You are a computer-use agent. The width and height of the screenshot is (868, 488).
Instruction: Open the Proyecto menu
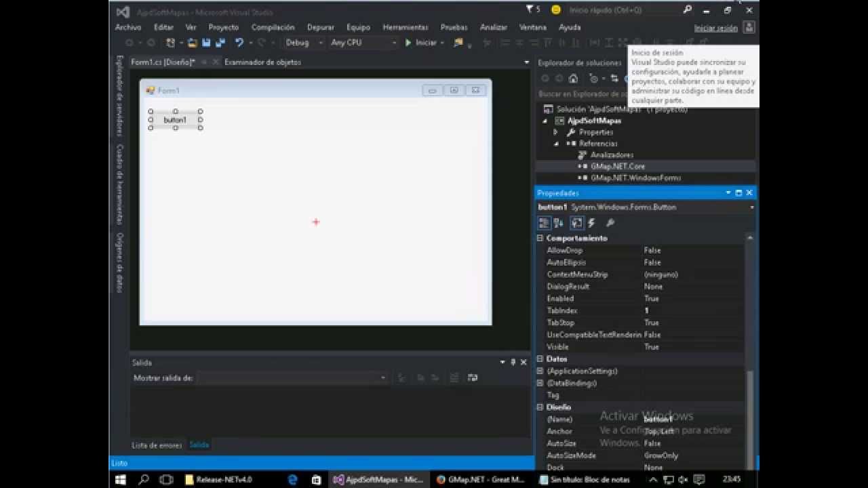tap(224, 28)
